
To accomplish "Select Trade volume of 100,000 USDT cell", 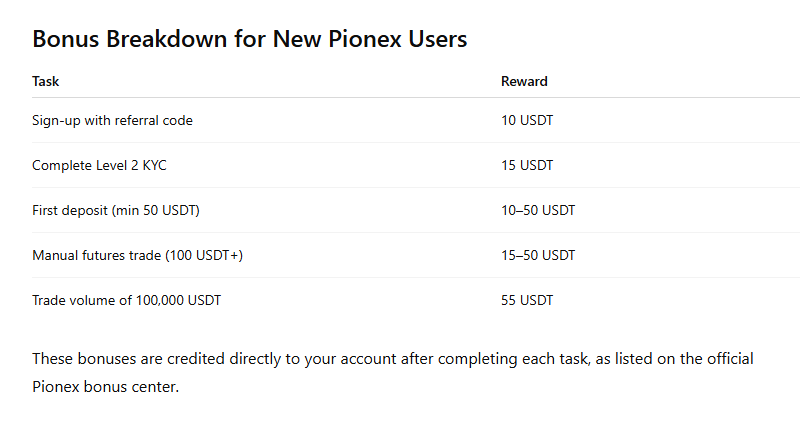I will 127,300.
